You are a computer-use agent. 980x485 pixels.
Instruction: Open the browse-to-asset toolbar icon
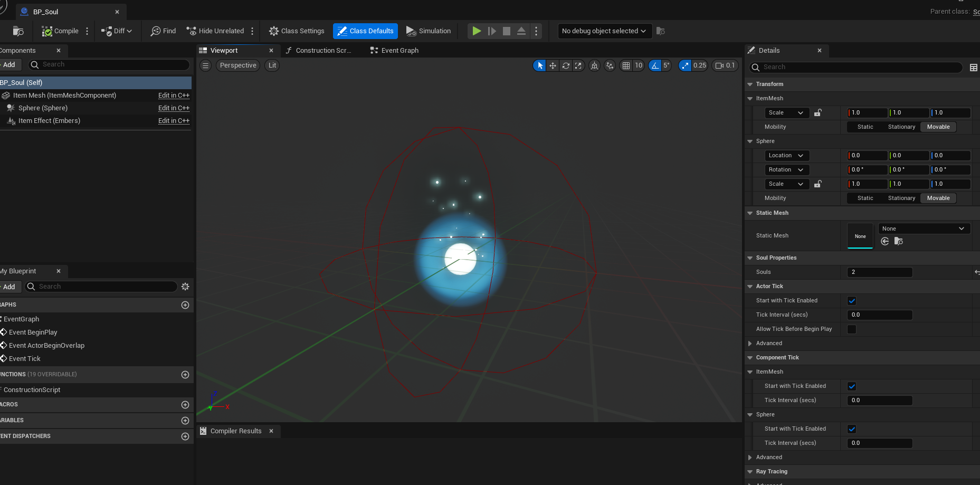click(x=18, y=31)
